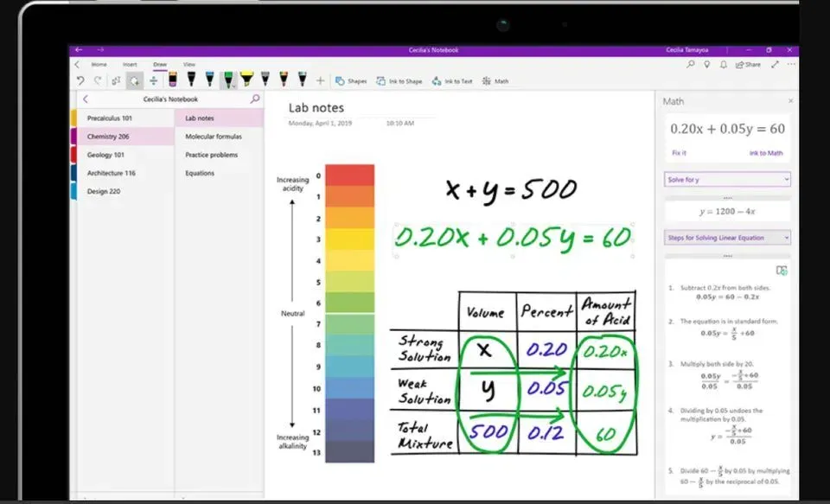Switch to the Insert tab
Viewport: 830px width, 504px height.
(130, 64)
